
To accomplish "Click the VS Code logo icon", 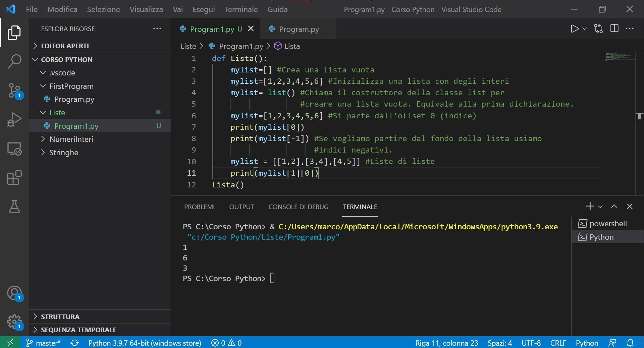I will 10,9.
